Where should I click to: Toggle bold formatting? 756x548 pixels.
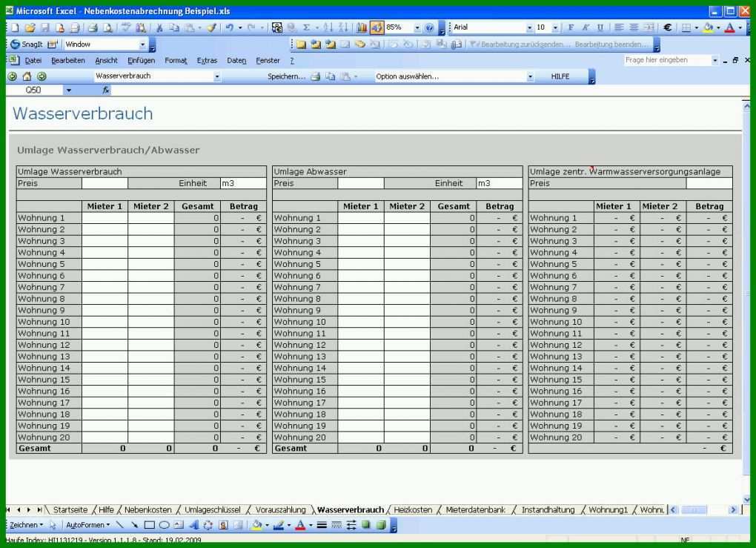(x=571, y=27)
